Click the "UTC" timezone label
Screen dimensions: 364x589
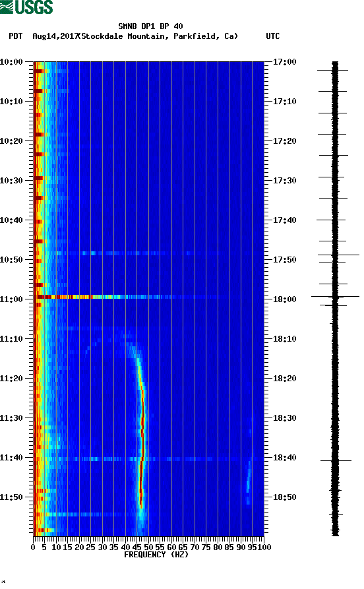tap(273, 36)
